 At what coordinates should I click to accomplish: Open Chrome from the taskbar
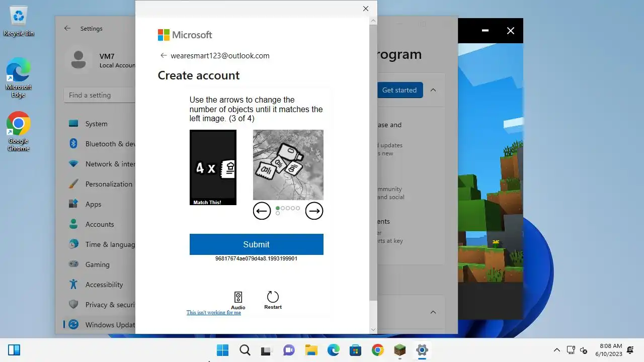[x=378, y=350]
